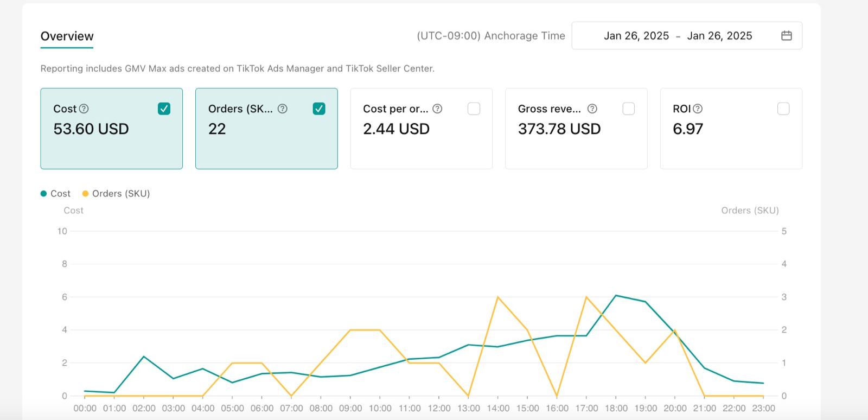868x420 pixels.
Task: Uncheck the Cost metric checkbox
Action: tap(164, 109)
